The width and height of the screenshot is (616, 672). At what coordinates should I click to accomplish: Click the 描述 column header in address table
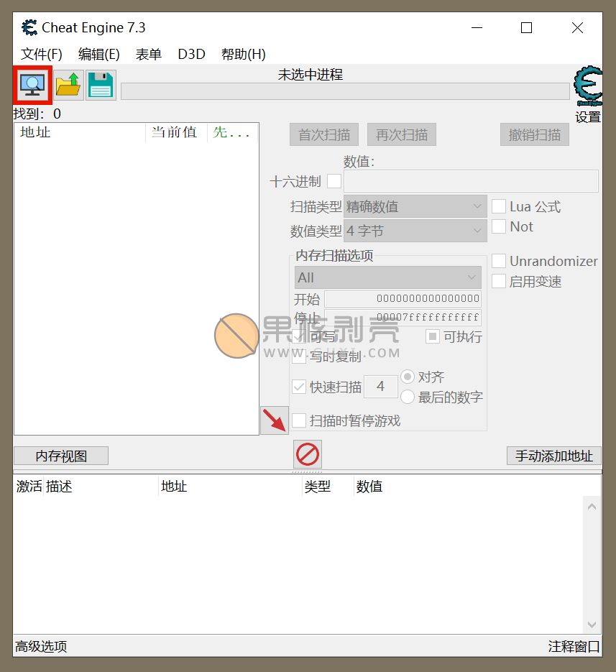(101, 487)
